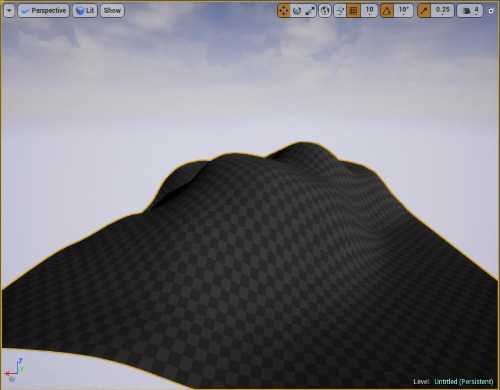Switch world/local coordinate system globe icon

click(x=325, y=11)
